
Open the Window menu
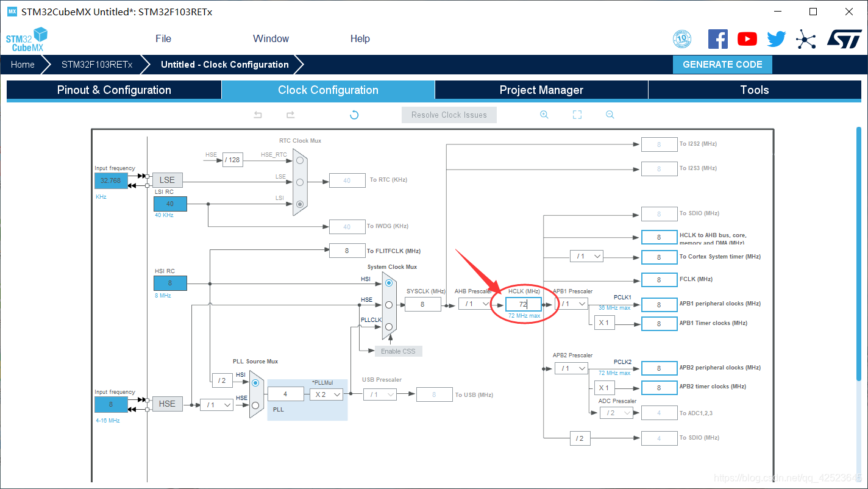coord(271,38)
